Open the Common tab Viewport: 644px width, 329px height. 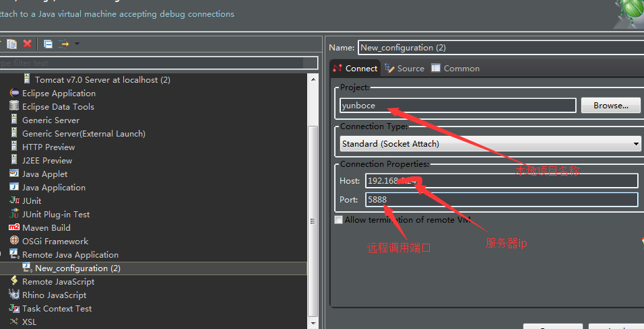pos(455,69)
